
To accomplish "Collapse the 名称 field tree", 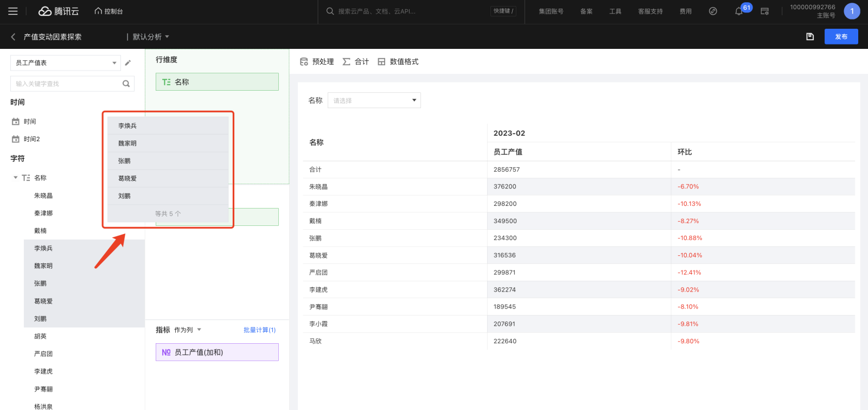I will (x=16, y=178).
